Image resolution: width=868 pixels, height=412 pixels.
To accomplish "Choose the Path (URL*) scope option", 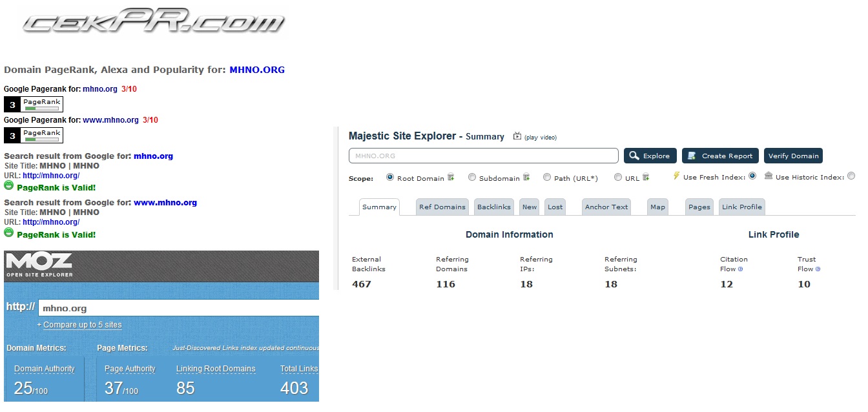I will tap(547, 177).
